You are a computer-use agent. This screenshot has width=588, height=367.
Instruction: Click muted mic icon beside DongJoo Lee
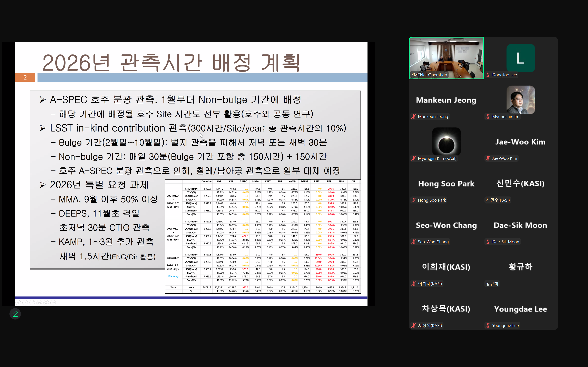[x=488, y=75]
